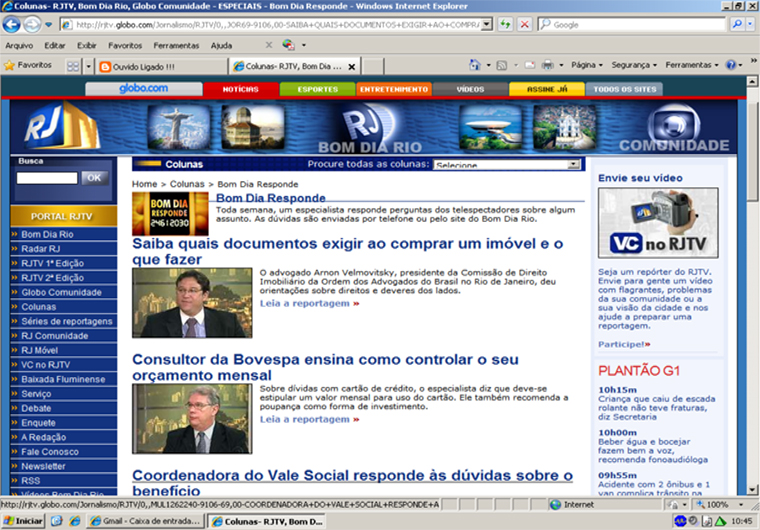Click the Windows Iniciar start button

(x=23, y=521)
